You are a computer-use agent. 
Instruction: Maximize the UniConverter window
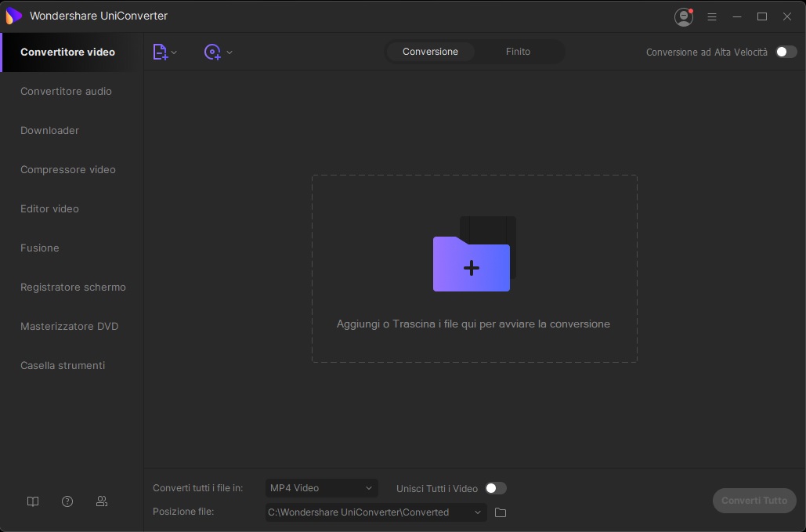pos(762,17)
